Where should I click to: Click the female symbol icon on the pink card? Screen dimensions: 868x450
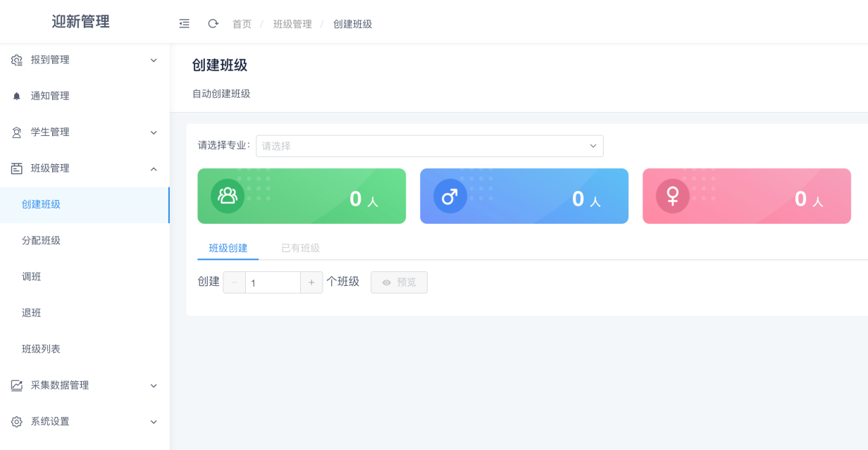672,196
